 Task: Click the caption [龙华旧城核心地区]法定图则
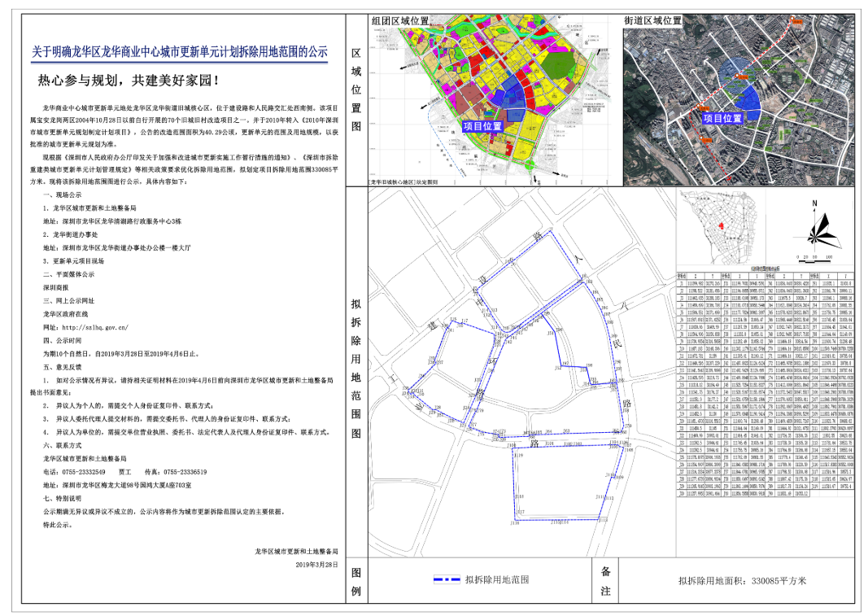(x=403, y=182)
